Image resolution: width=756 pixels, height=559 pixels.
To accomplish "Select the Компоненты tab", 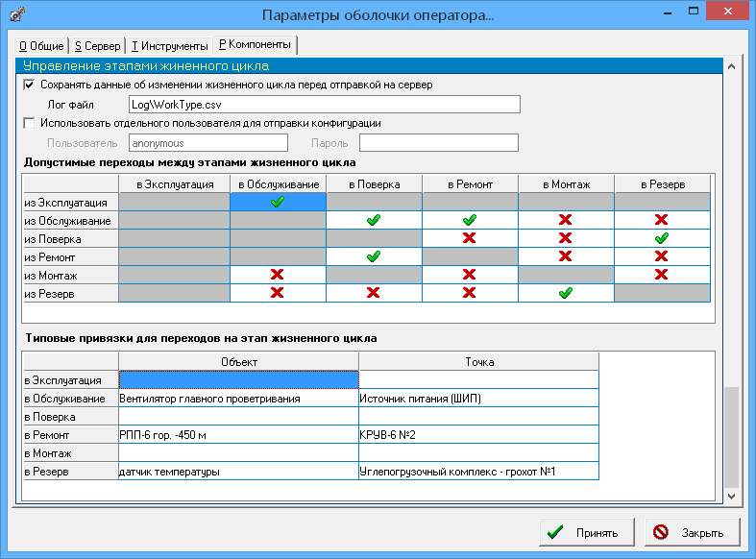I will click(x=255, y=44).
